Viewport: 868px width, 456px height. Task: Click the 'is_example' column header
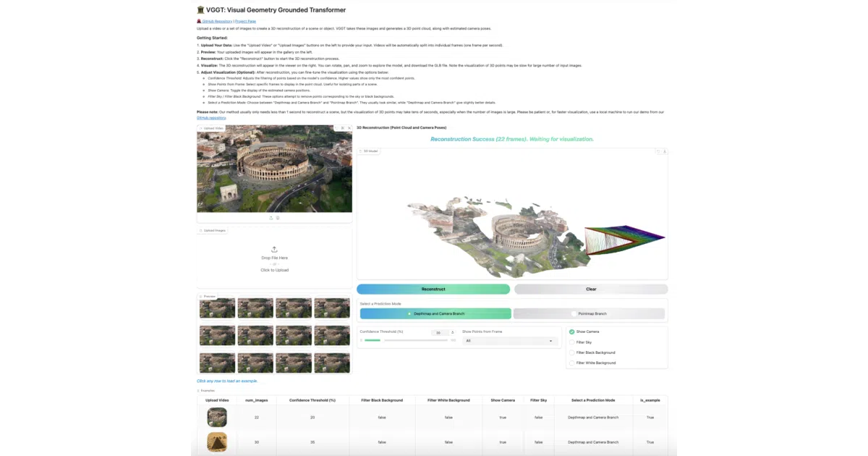[x=650, y=400]
